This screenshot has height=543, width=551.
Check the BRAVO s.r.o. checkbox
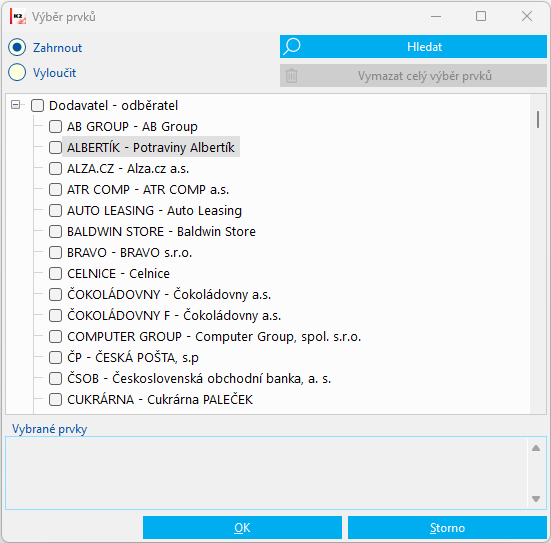[55, 252]
